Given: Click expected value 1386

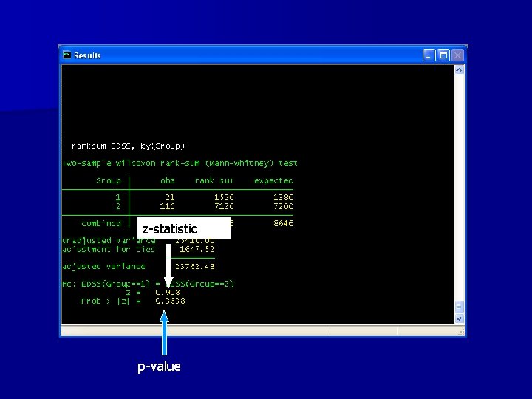Looking at the screenshot, I should [x=283, y=197].
